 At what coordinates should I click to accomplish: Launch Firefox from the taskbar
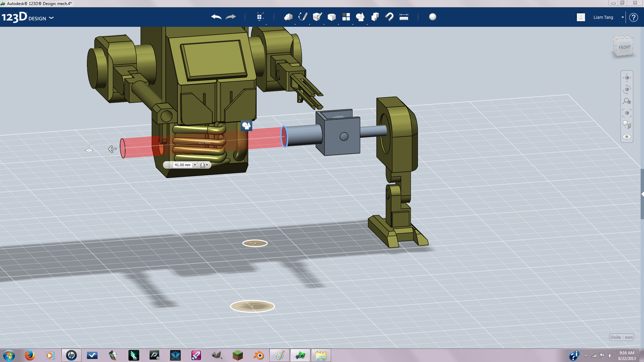pos(30,355)
